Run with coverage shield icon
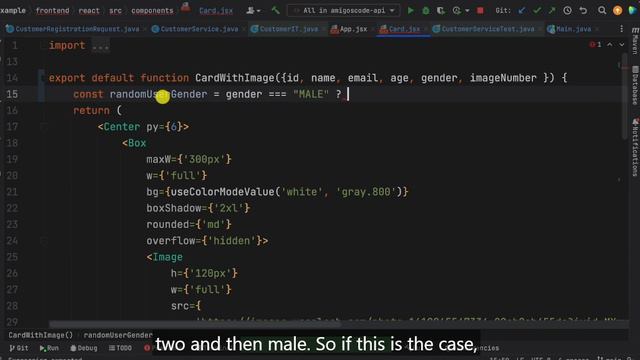Viewport: 640px width, 360px height. pyautogui.click(x=440, y=11)
